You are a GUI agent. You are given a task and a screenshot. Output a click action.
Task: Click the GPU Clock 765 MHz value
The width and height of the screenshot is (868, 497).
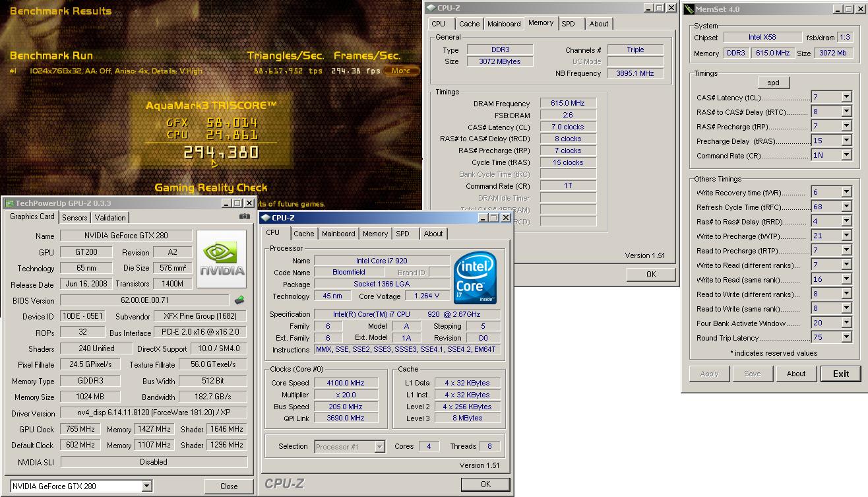tap(79, 429)
